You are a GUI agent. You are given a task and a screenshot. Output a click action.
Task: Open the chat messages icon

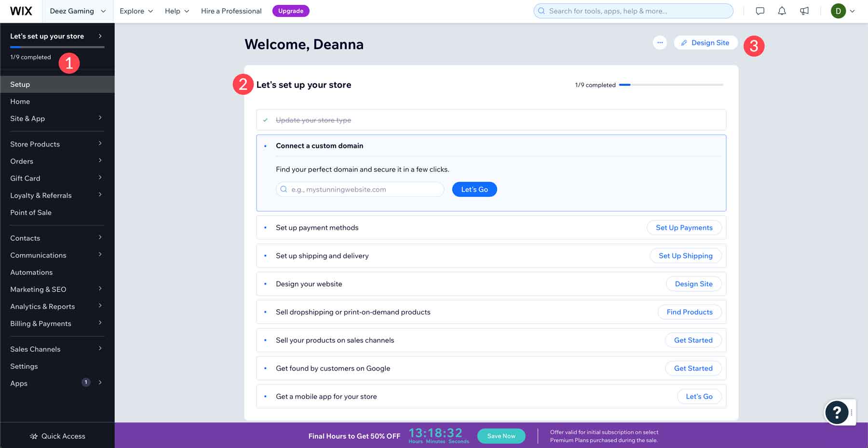759,11
